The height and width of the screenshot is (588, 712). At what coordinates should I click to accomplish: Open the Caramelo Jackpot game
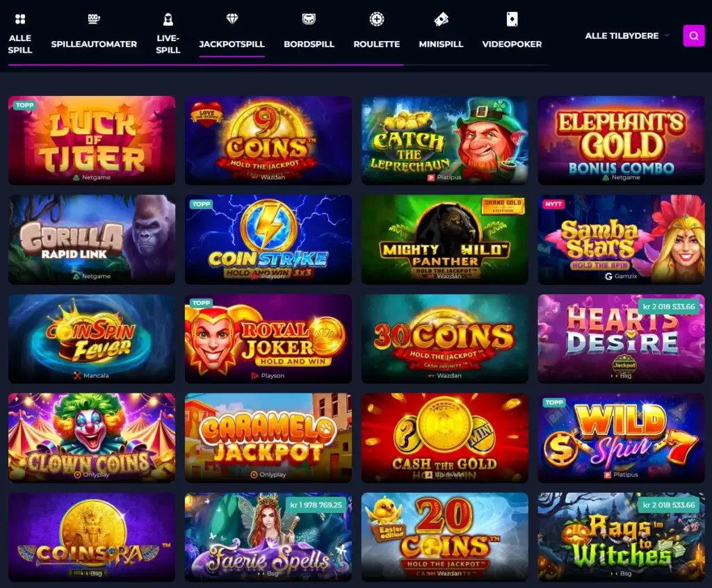pyautogui.click(x=268, y=438)
